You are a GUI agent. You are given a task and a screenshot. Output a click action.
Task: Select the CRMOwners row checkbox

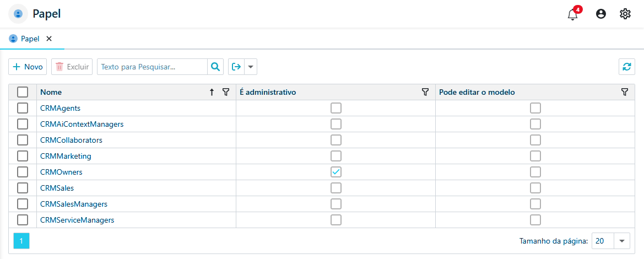click(23, 172)
